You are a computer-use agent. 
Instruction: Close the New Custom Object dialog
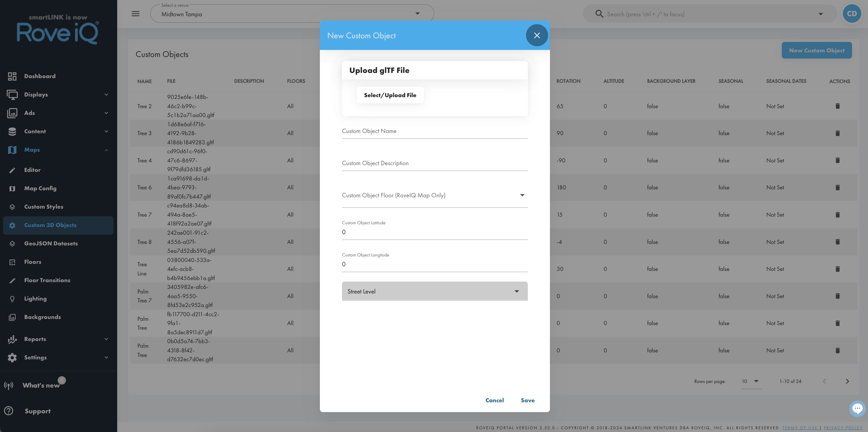(x=537, y=35)
